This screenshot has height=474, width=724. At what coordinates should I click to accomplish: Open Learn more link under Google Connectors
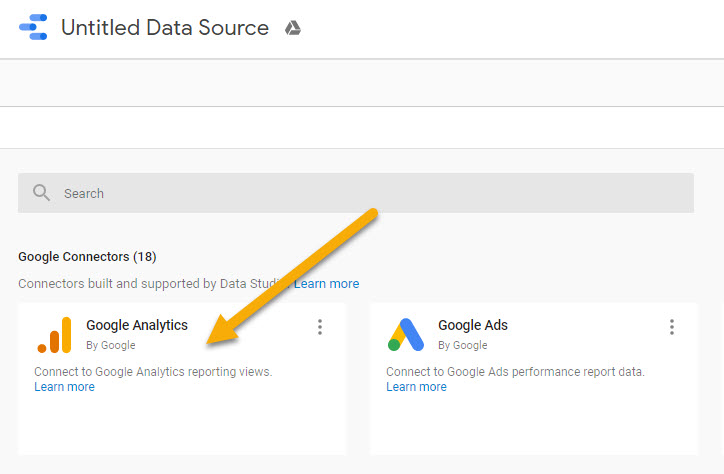pos(326,283)
